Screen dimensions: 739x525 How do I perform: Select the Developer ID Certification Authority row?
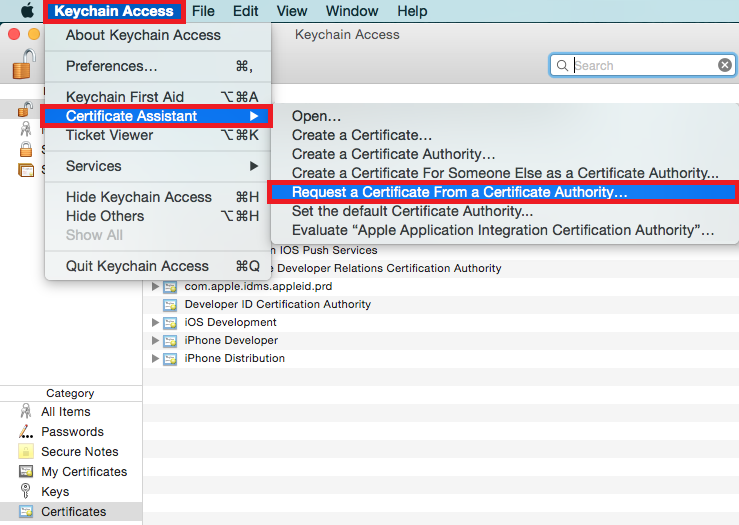tap(441, 304)
